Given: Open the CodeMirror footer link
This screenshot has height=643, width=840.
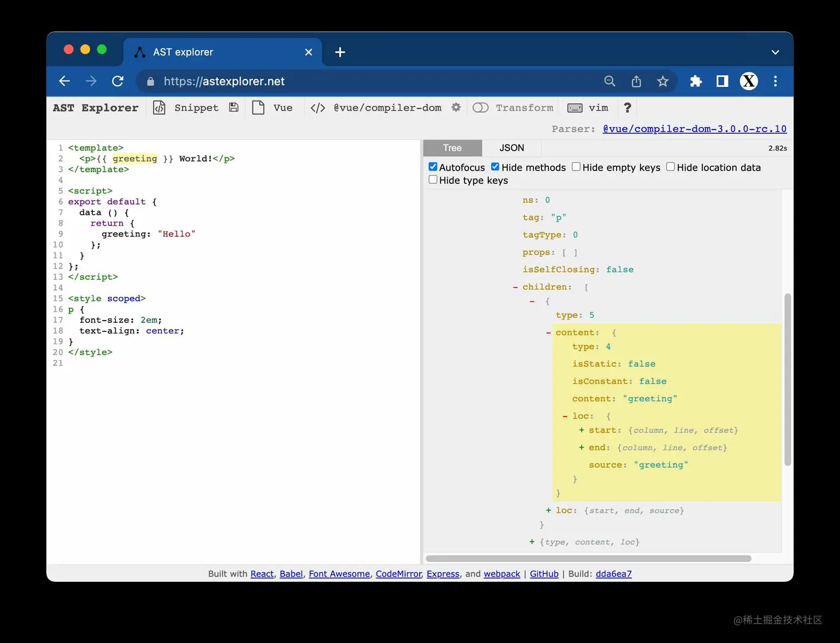Looking at the screenshot, I should (x=399, y=574).
